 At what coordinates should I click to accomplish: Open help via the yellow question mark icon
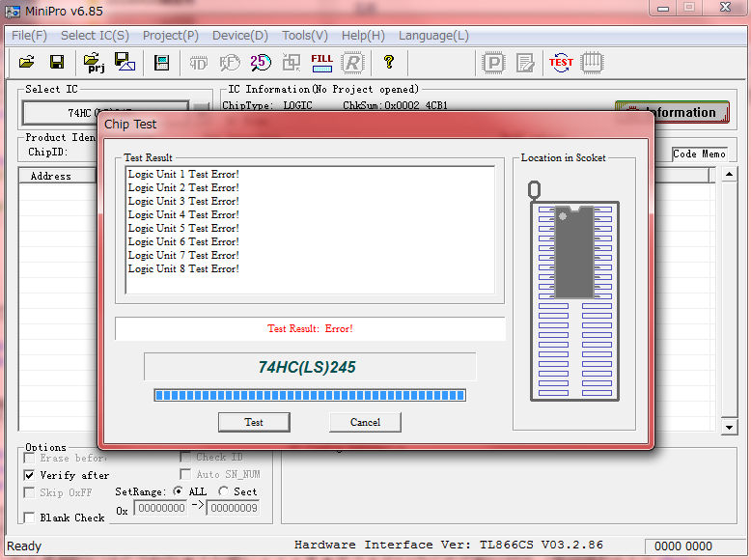tap(389, 62)
